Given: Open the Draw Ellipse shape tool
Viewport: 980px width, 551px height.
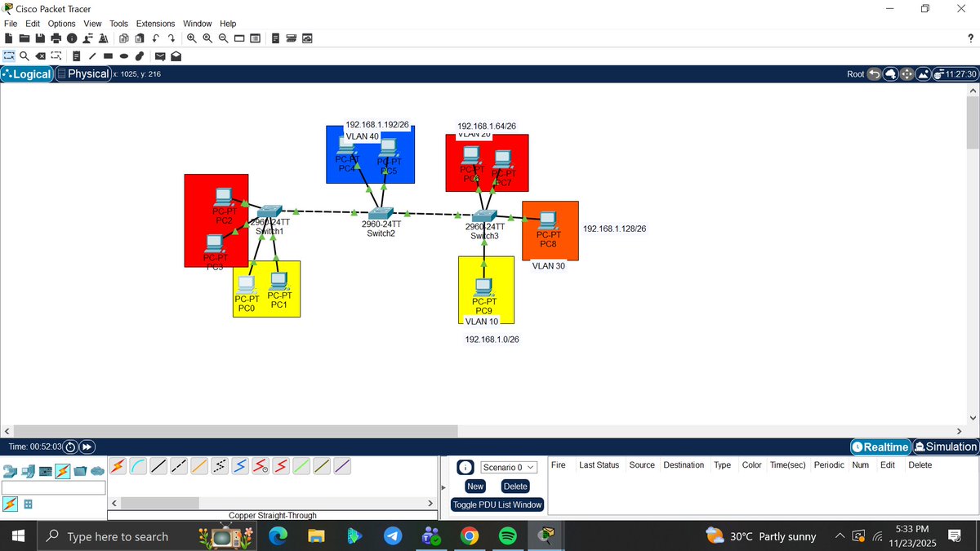Looking at the screenshot, I should pos(123,56).
